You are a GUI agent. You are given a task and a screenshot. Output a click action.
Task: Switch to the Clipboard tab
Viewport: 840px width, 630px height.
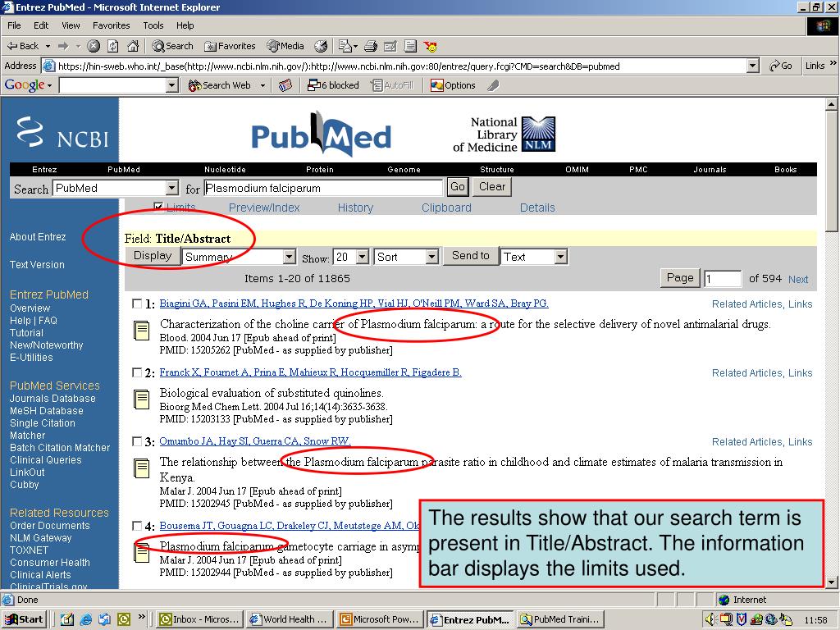pos(446,208)
